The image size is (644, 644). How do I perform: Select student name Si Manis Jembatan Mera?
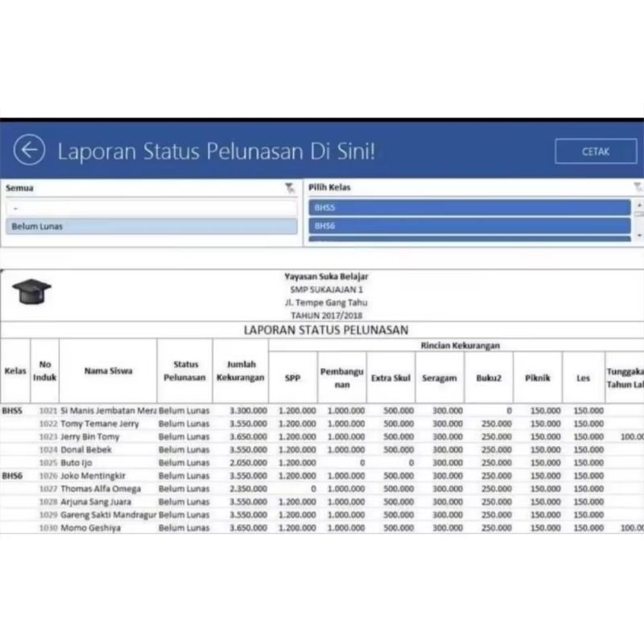(x=109, y=411)
